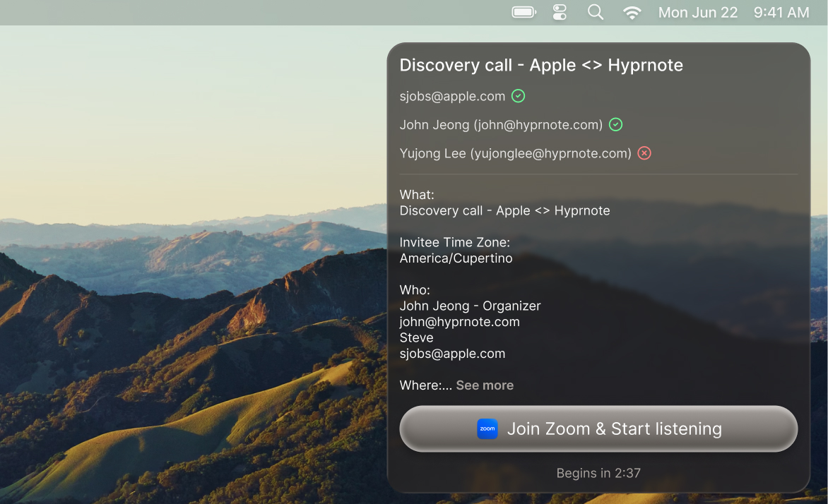The width and height of the screenshot is (828, 504).
Task: Click sjobs@apple.com in Who section
Action: click(x=453, y=353)
